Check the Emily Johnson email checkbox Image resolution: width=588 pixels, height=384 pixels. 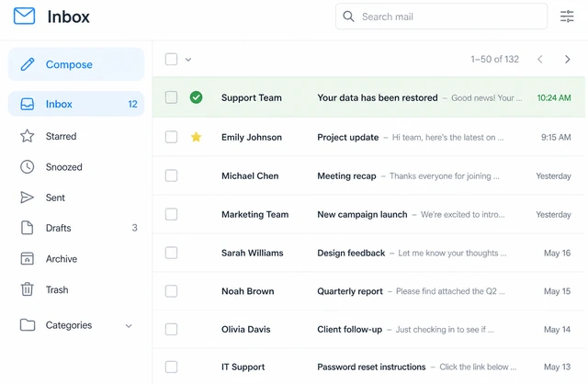(172, 137)
